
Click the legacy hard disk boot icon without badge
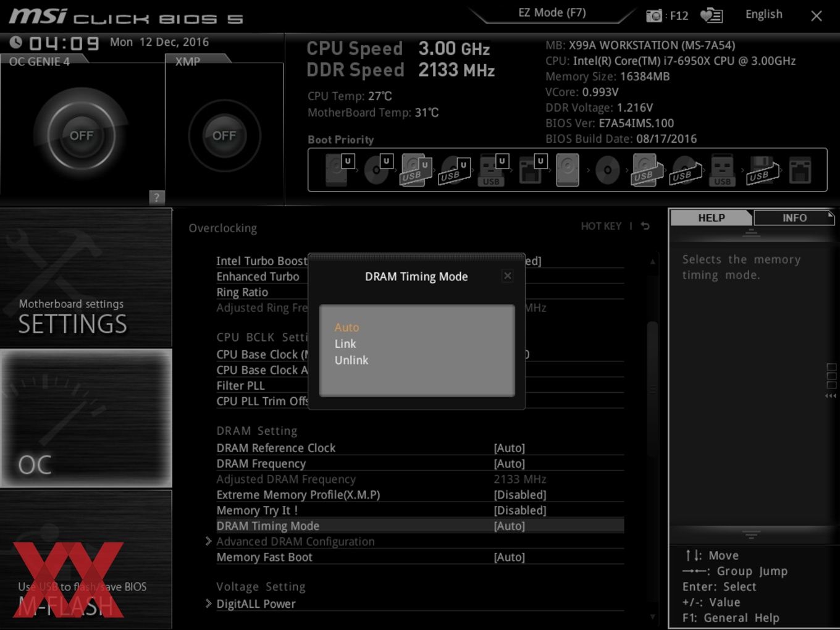(x=568, y=170)
